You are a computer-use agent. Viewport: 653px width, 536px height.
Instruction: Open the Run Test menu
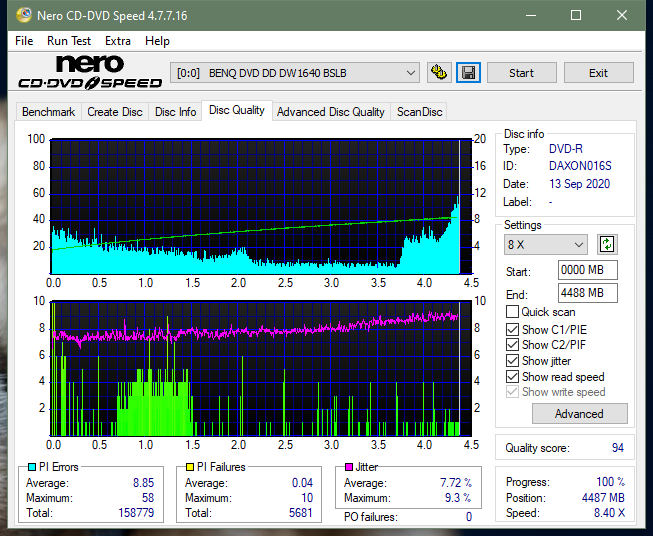tap(69, 41)
